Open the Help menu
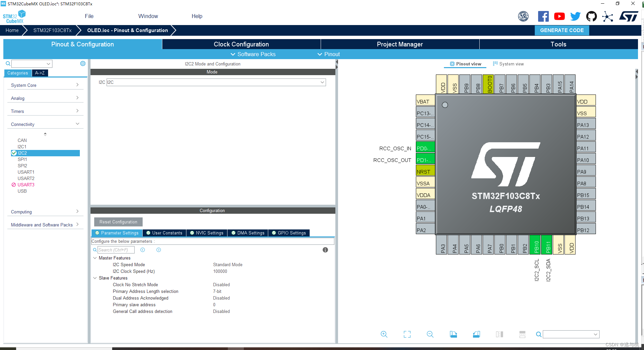This screenshot has height=350, width=644. tap(197, 16)
